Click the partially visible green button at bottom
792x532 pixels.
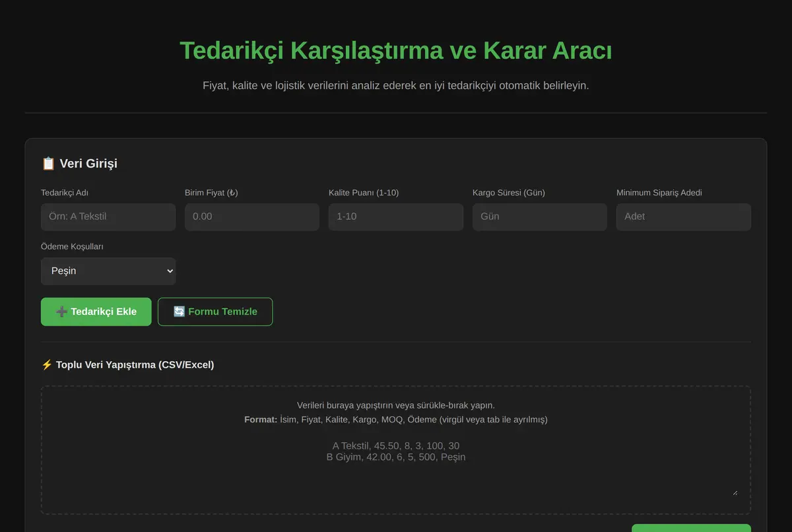pos(691,528)
